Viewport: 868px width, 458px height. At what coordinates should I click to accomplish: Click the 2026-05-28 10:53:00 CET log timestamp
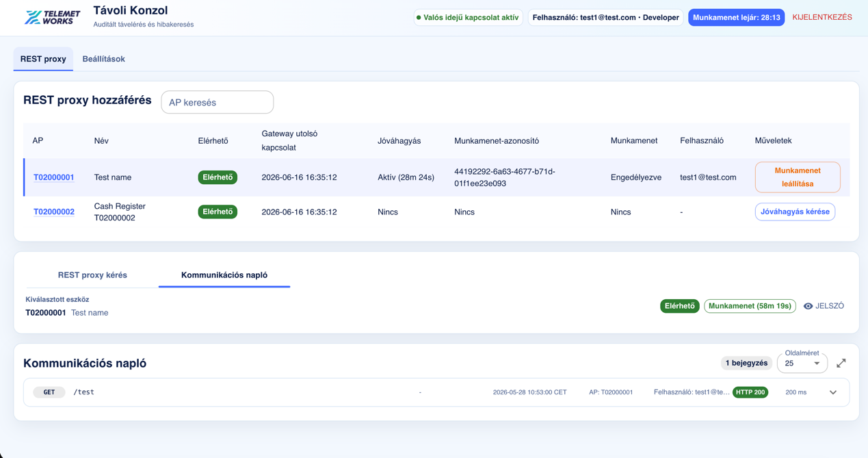529,392
